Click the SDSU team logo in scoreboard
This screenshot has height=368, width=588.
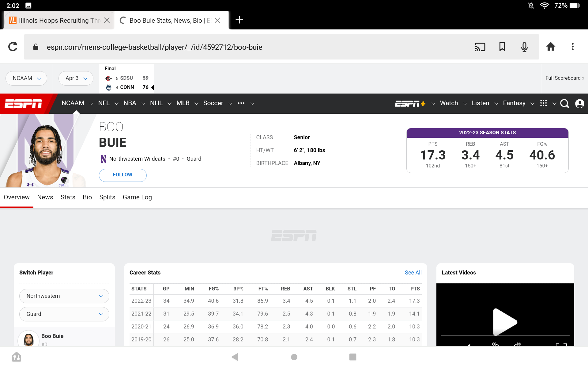(x=108, y=79)
